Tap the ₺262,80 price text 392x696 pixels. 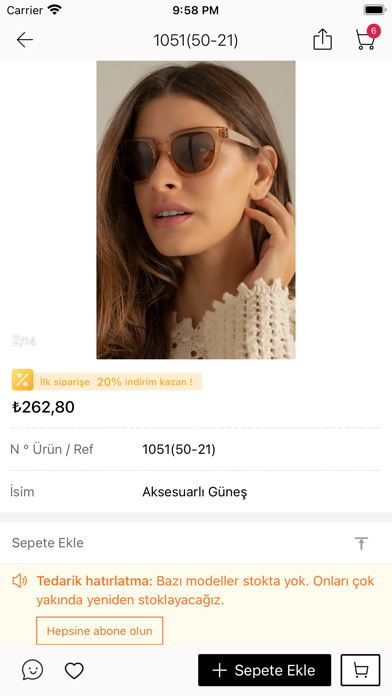44,407
